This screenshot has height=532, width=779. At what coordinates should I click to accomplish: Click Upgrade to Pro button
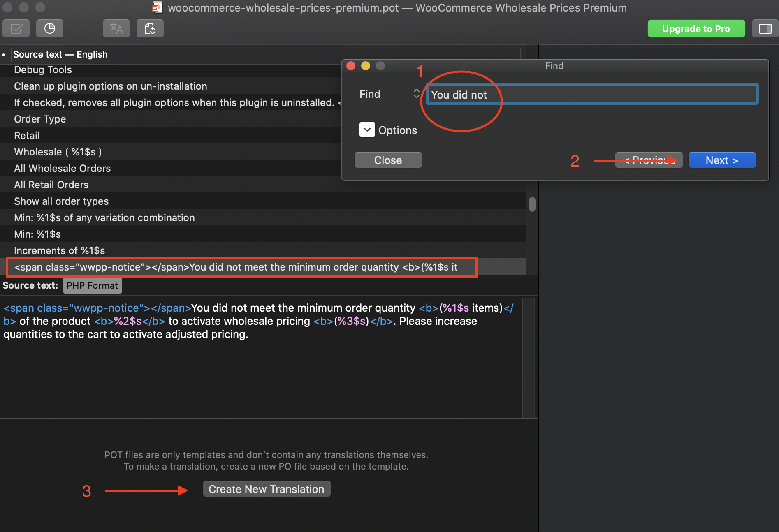tap(696, 29)
